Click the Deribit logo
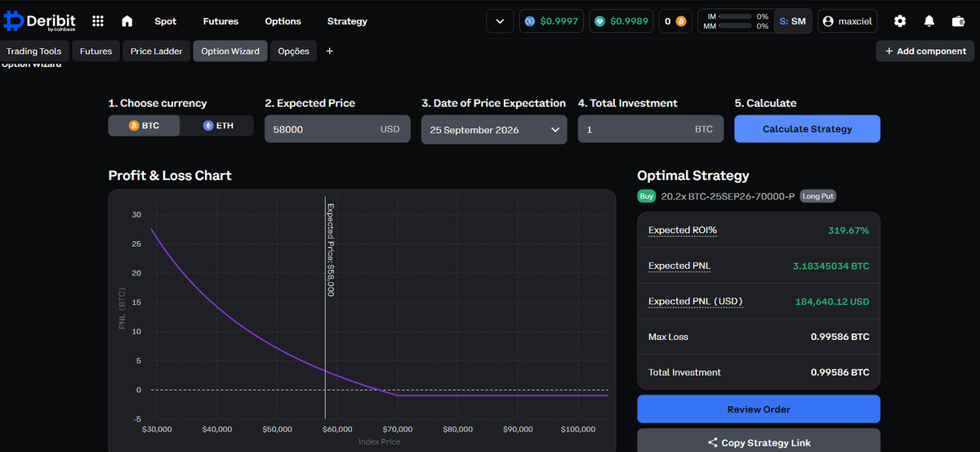The width and height of the screenshot is (980, 452). [39, 21]
